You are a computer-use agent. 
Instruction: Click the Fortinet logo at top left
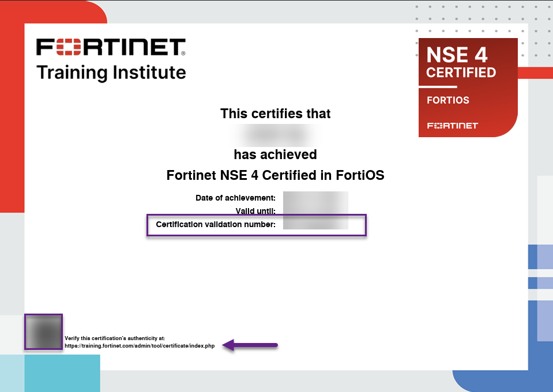point(111,47)
